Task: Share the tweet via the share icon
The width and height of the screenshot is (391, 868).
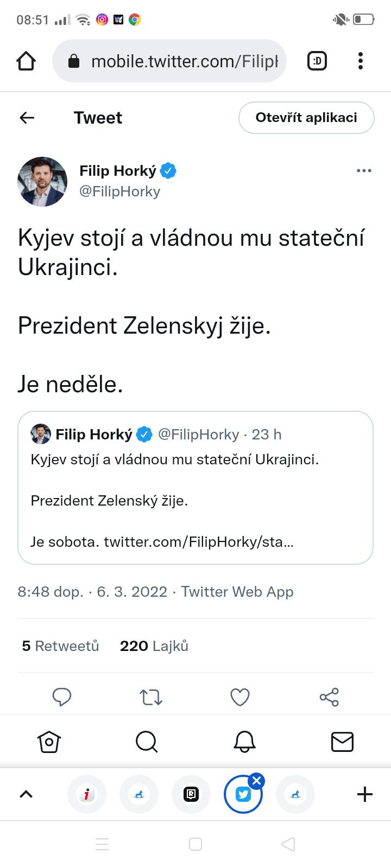Action: tap(329, 697)
